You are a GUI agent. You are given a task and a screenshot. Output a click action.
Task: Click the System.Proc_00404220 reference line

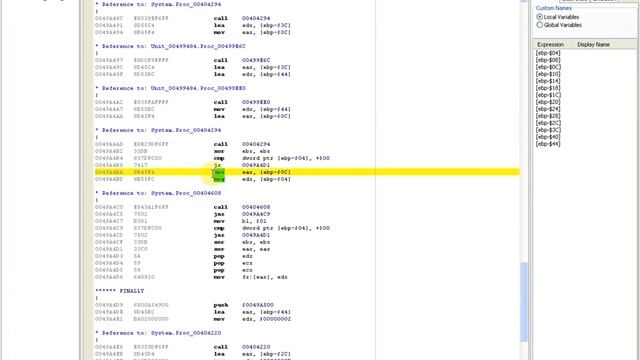tap(158, 333)
